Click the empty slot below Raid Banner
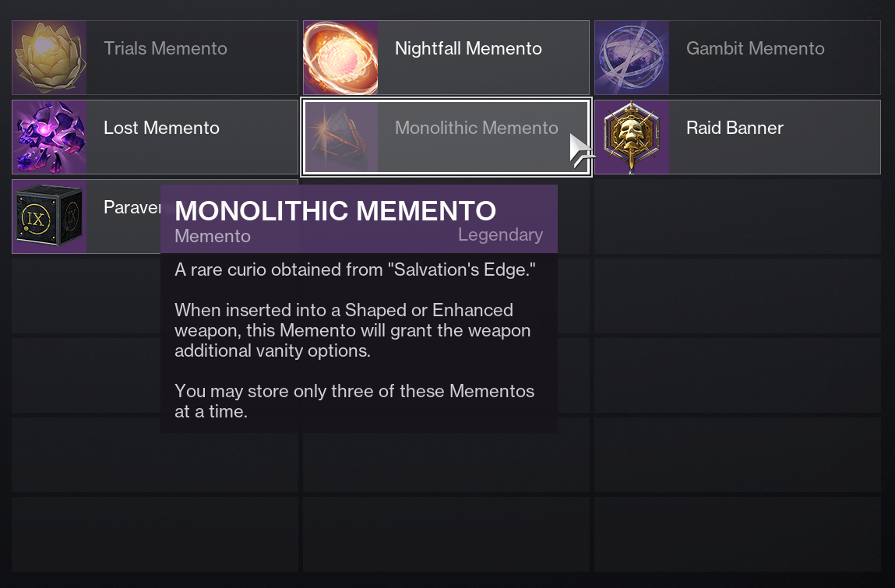 [x=736, y=216]
